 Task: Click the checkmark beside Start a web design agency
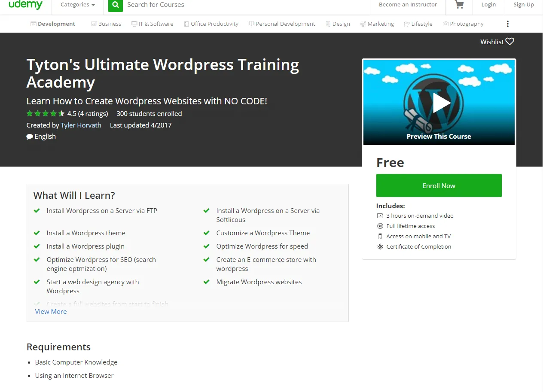(37, 282)
